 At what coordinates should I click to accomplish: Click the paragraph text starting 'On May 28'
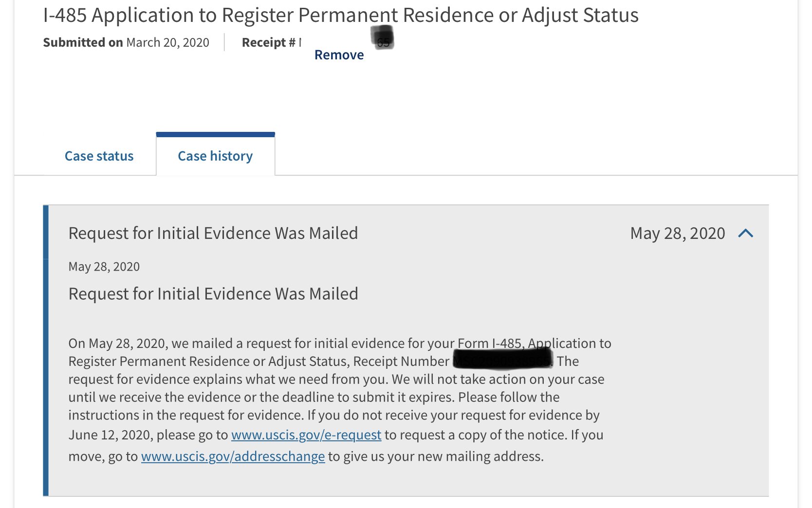tap(340, 399)
